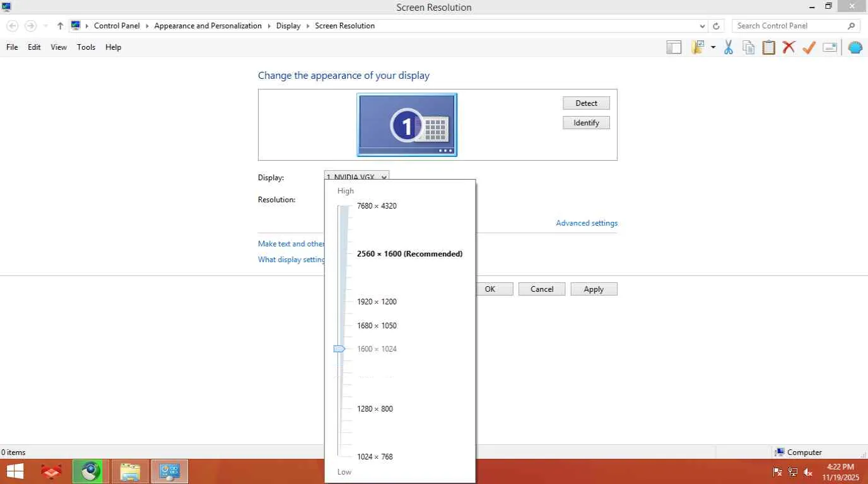Click the Detect button
868x484 pixels.
586,103
